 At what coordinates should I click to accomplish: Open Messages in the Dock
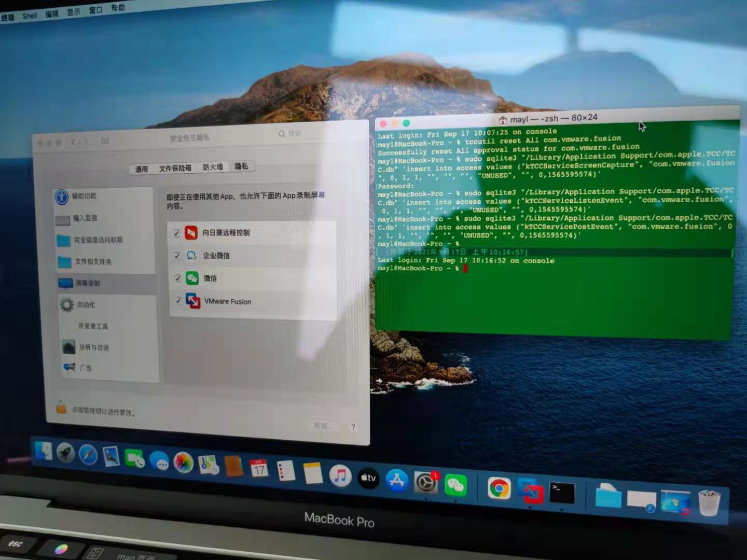click(x=159, y=460)
